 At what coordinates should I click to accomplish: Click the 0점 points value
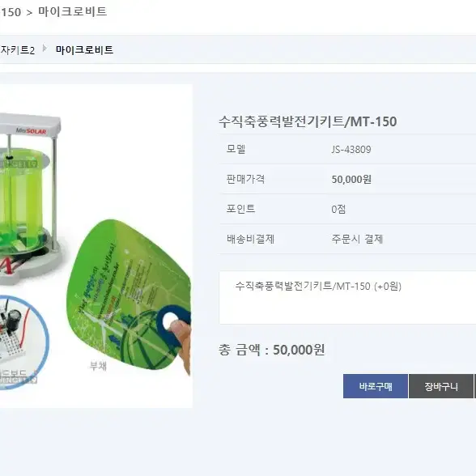tap(338, 209)
